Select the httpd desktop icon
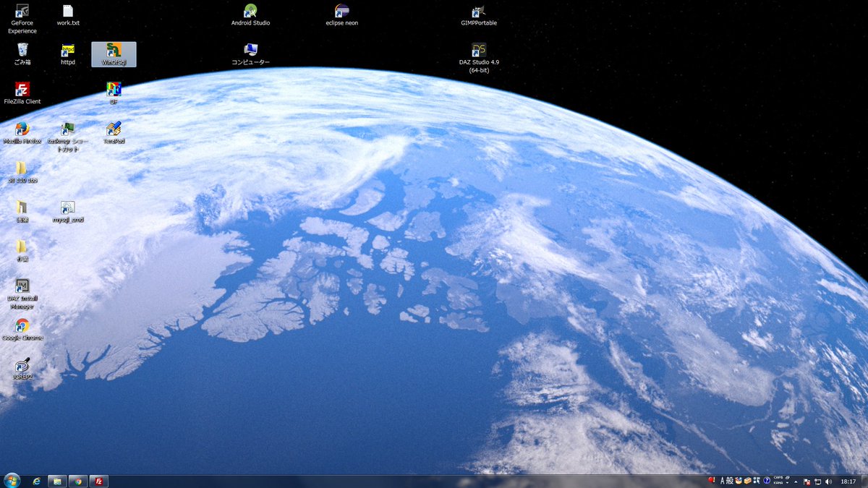Viewport: 868px width, 488px height. [68, 54]
